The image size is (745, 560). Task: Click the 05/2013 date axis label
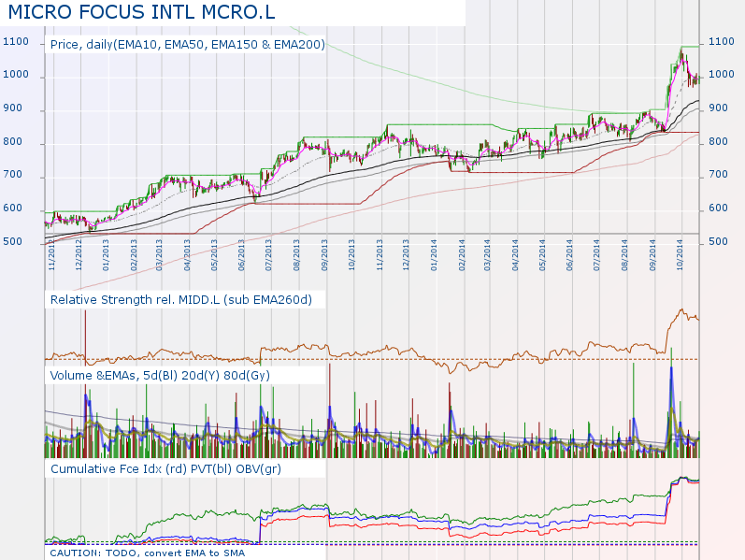click(214, 255)
